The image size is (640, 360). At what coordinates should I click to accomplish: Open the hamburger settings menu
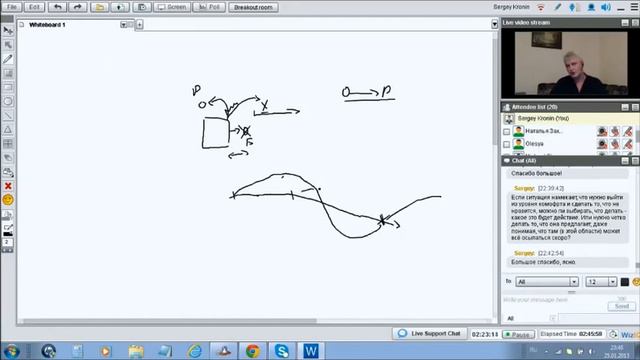(x=635, y=7)
